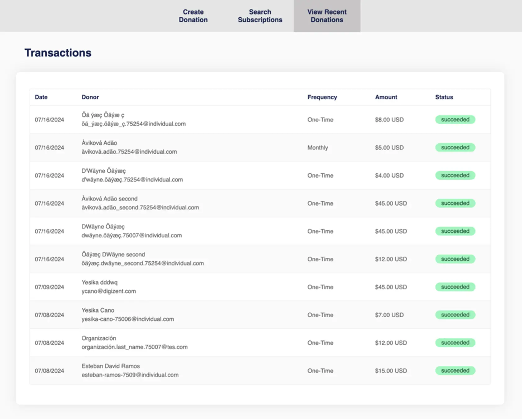
Task: Click the Date column header
Action: 41,97
